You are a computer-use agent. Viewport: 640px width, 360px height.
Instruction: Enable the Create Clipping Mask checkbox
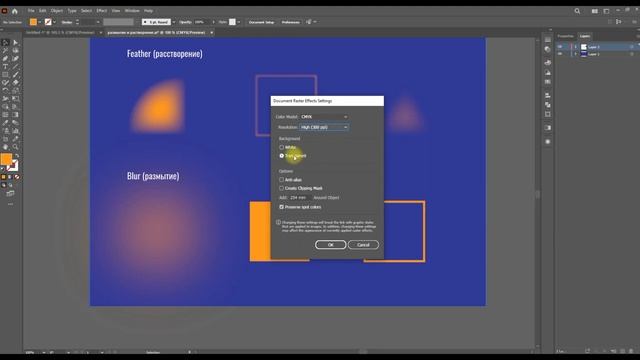282,188
